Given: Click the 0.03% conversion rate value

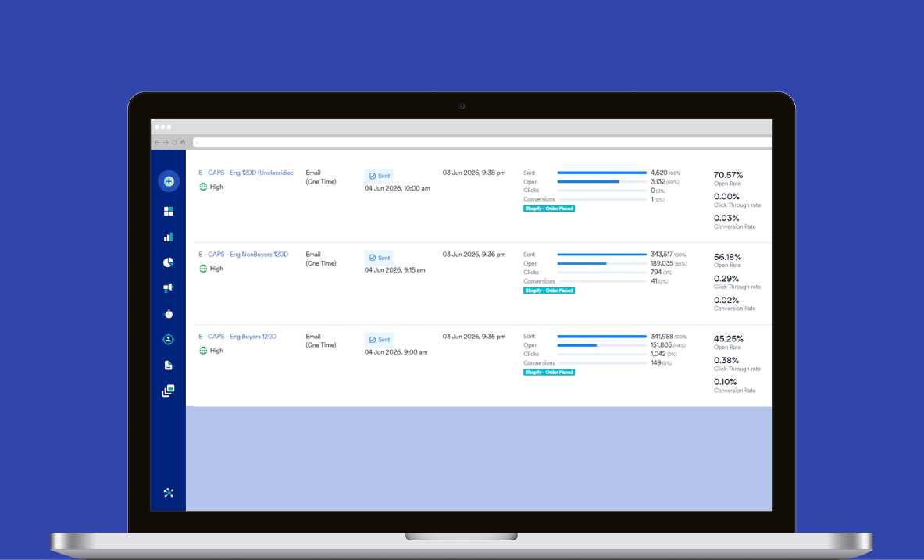Looking at the screenshot, I should click(726, 218).
